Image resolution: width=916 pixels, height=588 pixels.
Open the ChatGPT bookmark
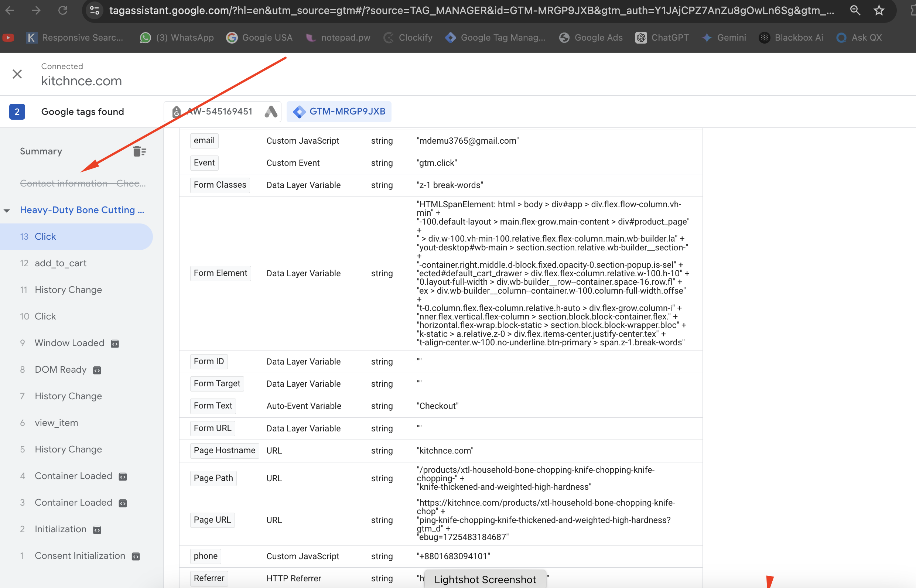point(662,37)
